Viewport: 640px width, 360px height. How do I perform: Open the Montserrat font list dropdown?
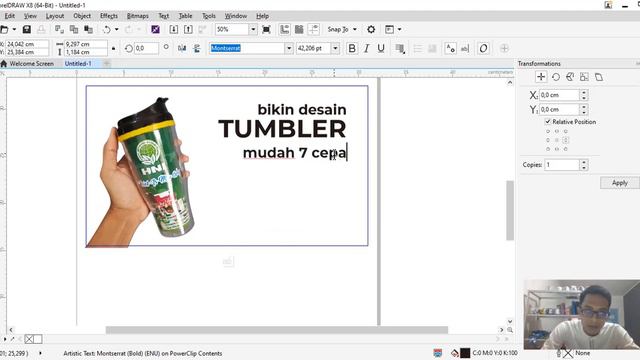289,48
